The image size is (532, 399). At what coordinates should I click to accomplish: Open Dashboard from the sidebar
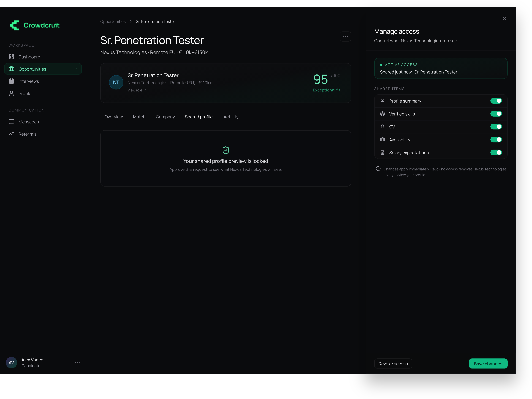[43, 57]
